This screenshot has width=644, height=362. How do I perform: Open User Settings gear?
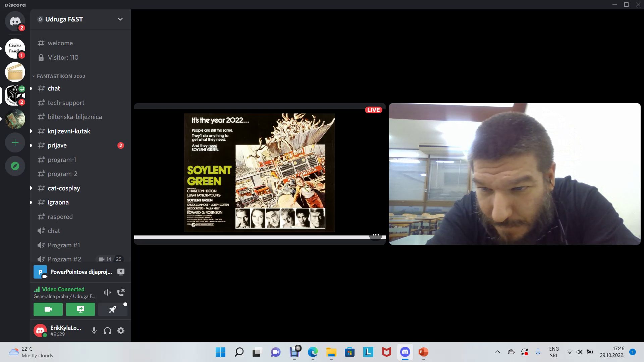click(121, 331)
